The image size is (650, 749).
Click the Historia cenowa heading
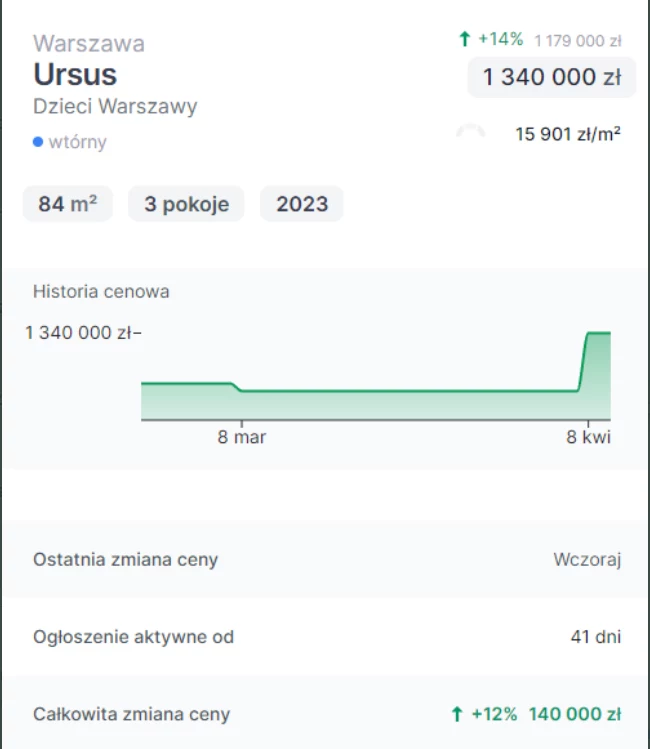pyautogui.click(x=101, y=292)
